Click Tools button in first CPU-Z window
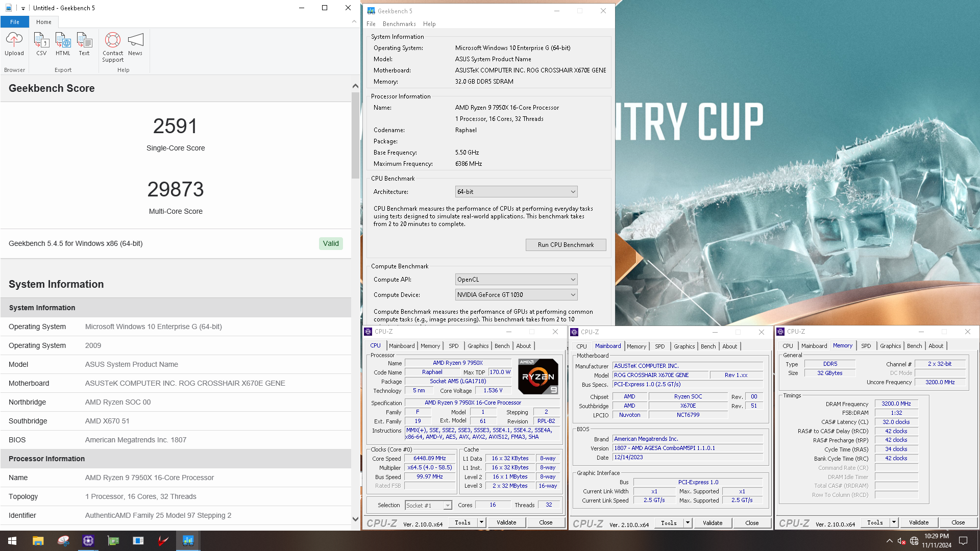This screenshot has height=551, width=980. point(463,522)
